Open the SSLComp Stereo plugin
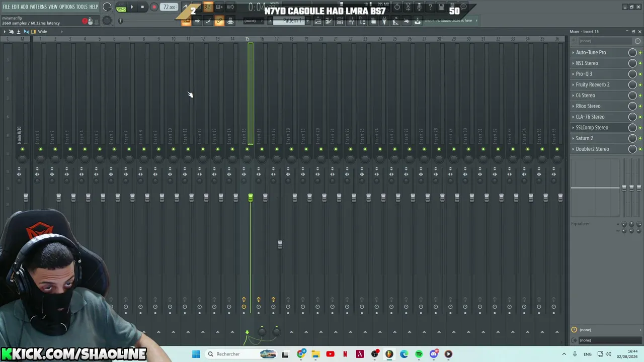The height and width of the screenshot is (362, 644). pyautogui.click(x=592, y=128)
